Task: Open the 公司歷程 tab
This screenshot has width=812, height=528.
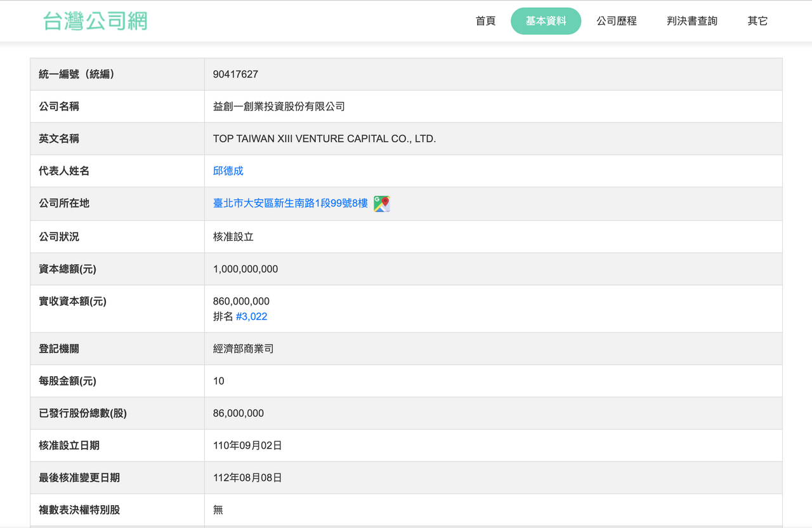Action: 617,21
